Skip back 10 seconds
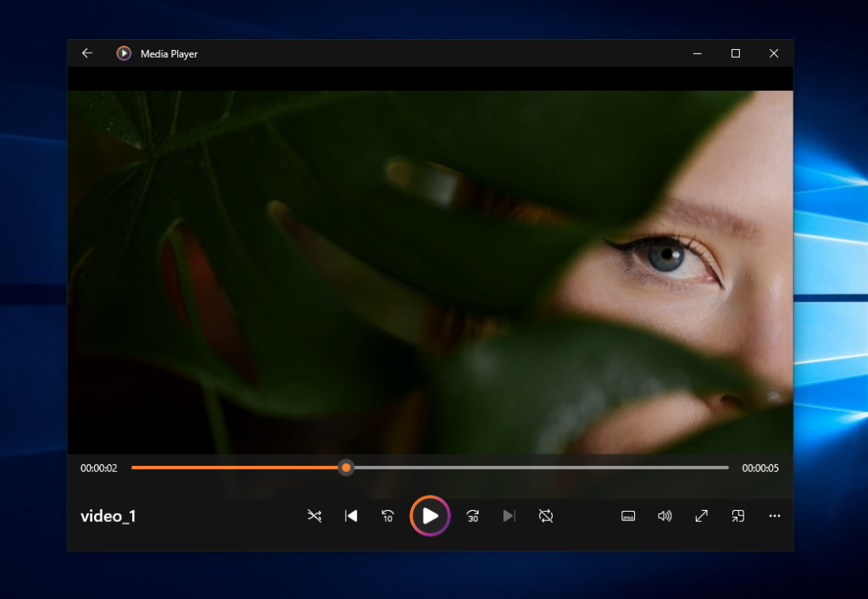The width and height of the screenshot is (868, 599). click(387, 516)
